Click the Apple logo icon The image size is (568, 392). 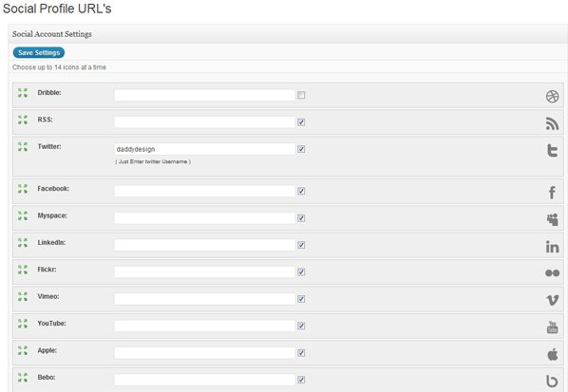[553, 354]
